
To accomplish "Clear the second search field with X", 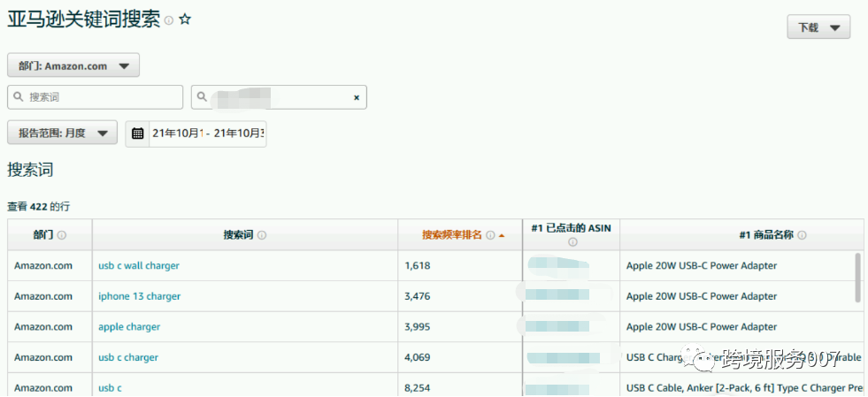I will point(357,97).
